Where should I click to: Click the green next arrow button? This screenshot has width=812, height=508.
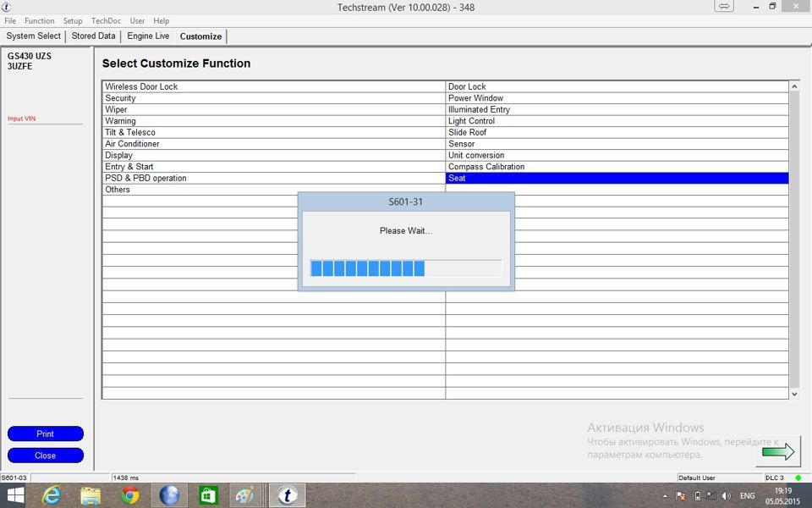pos(778,452)
